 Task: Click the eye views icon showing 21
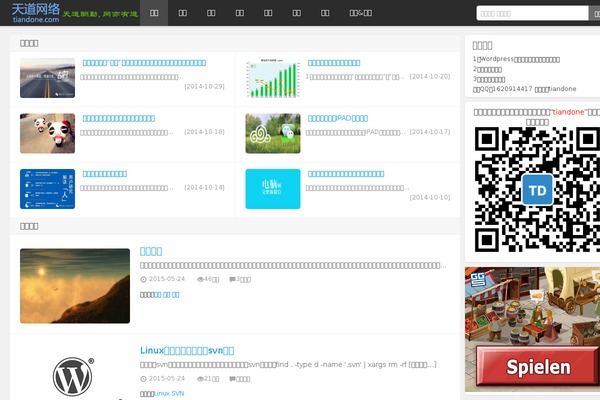[x=200, y=379]
